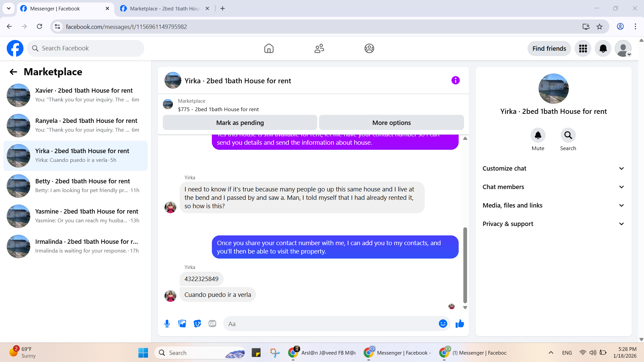Bookmark this page with the star icon
This screenshot has width=644, height=362.
[600, 27]
